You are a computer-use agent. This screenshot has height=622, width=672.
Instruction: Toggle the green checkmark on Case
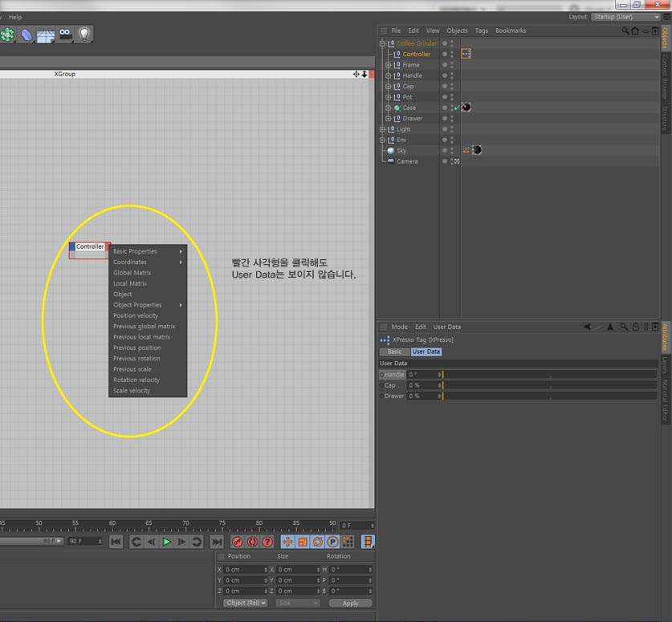(456, 108)
